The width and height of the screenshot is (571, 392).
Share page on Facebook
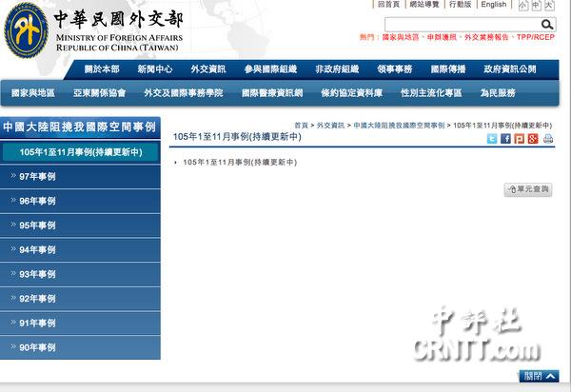pyautogui.click(x=506, y=139)
